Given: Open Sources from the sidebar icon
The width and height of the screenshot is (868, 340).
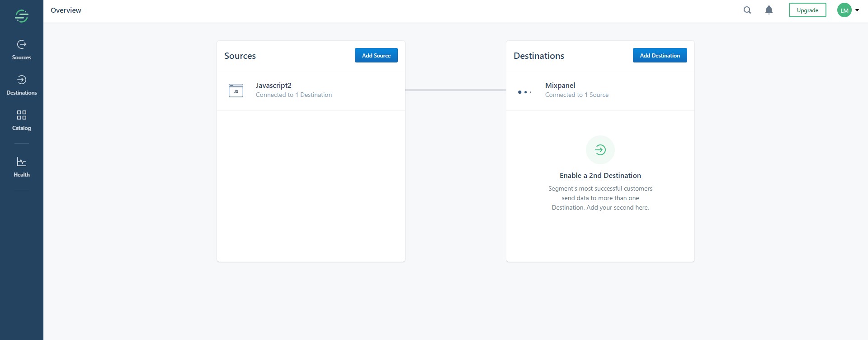Looking at the screenshot, I should click(22, 44).
